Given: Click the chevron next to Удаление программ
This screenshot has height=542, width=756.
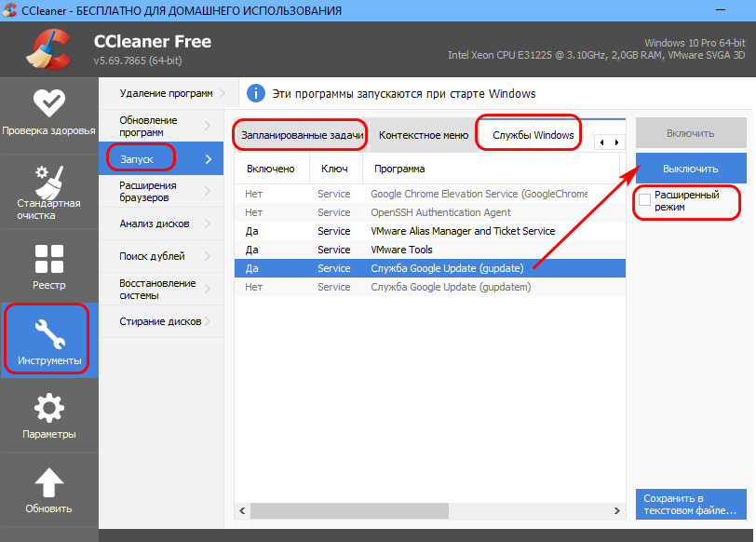Looking at the screenshot, I should 223,93.
